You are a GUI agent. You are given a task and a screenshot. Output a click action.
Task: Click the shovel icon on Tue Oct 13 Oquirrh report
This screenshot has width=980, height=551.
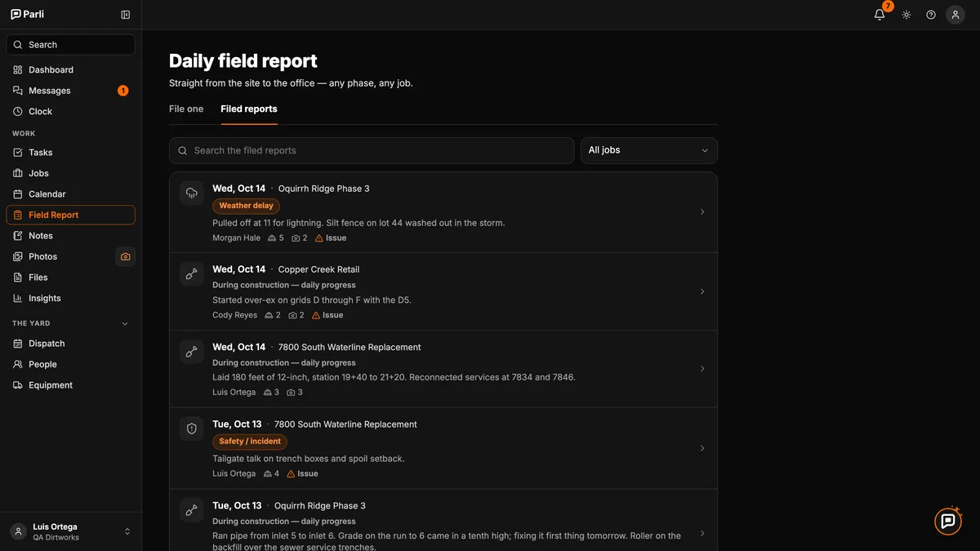192,510
